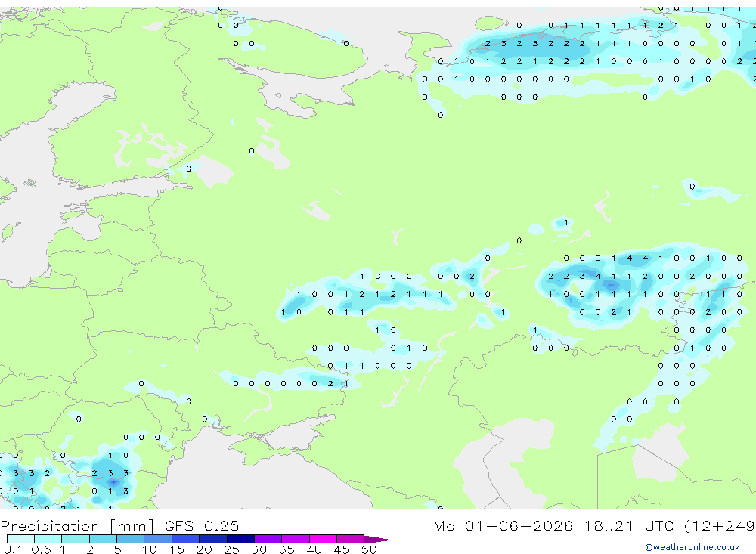
Task: Click the legend swatch between 25 and 30
Action: tap(240, 539)
